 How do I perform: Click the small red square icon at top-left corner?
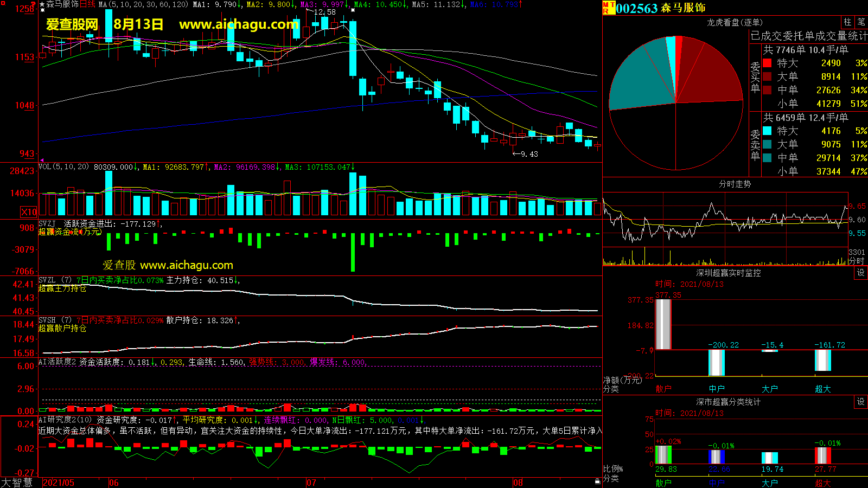[3, 3]
